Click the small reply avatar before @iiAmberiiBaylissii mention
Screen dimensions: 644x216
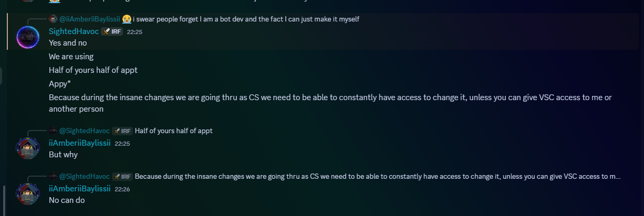tap(53, 19)
